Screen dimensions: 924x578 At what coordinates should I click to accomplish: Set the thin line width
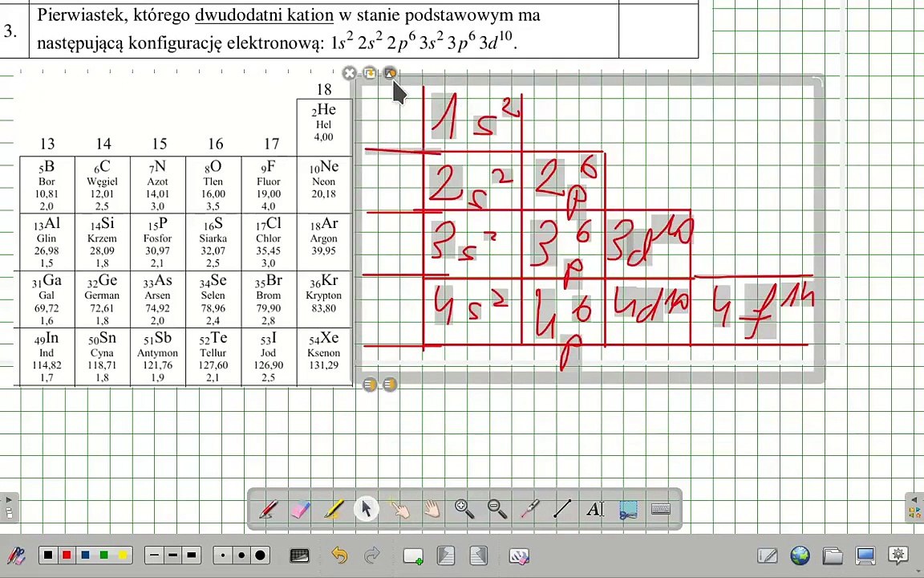[154, 556]
